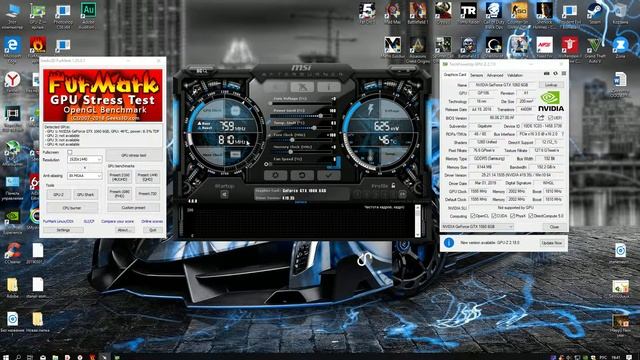This screenshot has width=640, height=360.
Task: Switch to the Validation tab in GPU-Z
Action: 515,75
